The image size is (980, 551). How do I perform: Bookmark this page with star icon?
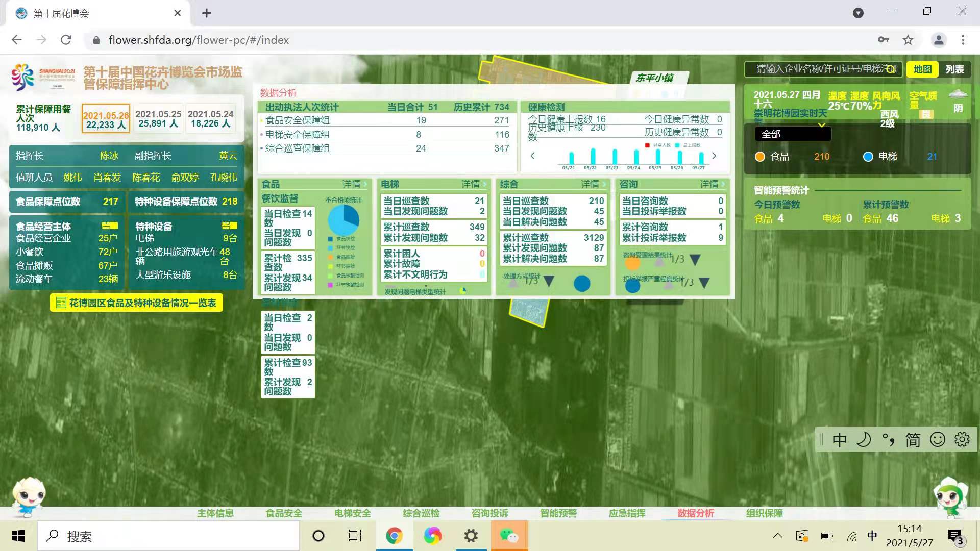coord(908,40)
